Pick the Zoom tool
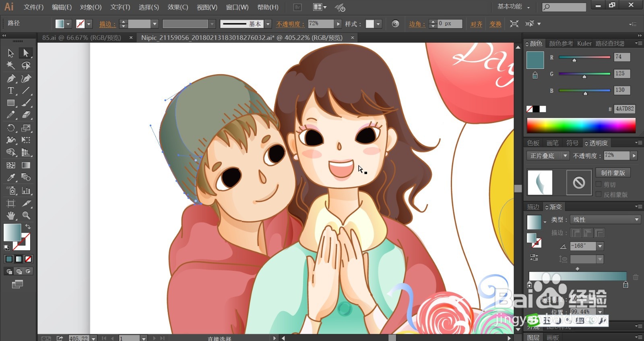Viewport: 644px width, 341px height. point(26,215)
